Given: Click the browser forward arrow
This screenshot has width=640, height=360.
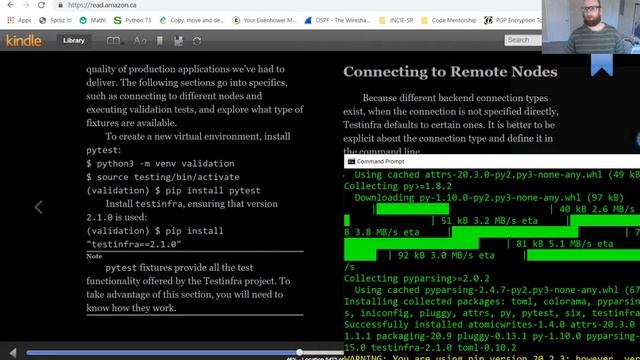Looking at the screenshot, I should [26, 5].
